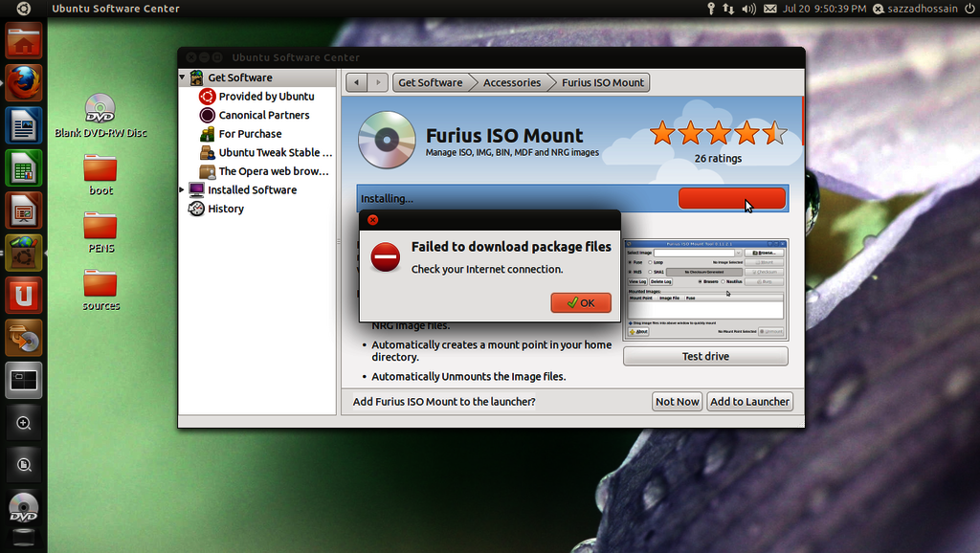This screenshot has height=553, width=980.
Task: Launch Firefox from the launcher
Action: [x=23, y=81]
